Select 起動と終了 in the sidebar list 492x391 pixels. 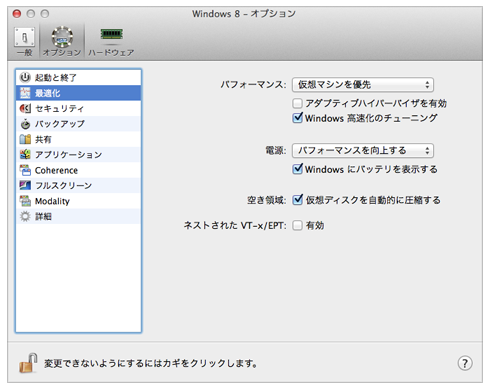pos(78,77)
